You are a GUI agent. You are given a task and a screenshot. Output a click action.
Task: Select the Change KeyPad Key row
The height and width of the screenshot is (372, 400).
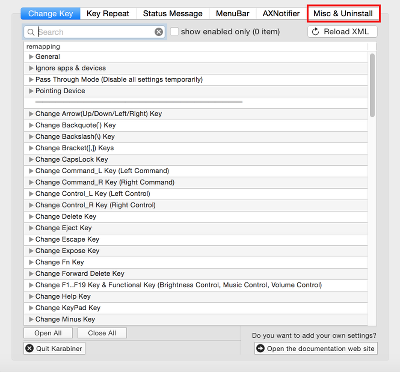196,308
